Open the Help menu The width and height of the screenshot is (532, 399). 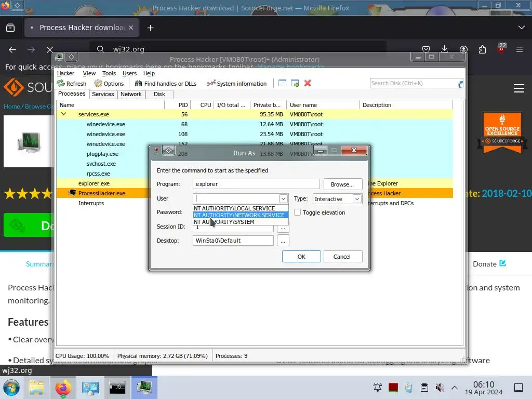(149, 73)
